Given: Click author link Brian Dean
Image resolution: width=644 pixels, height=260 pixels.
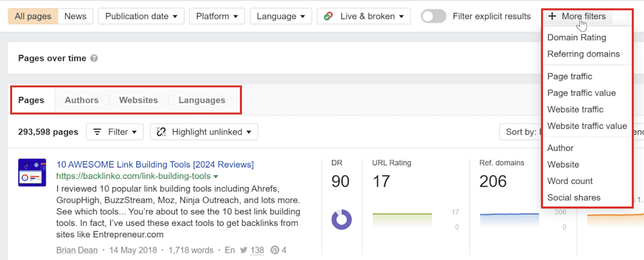Looking at the screenshot, I should click(77, 250).
